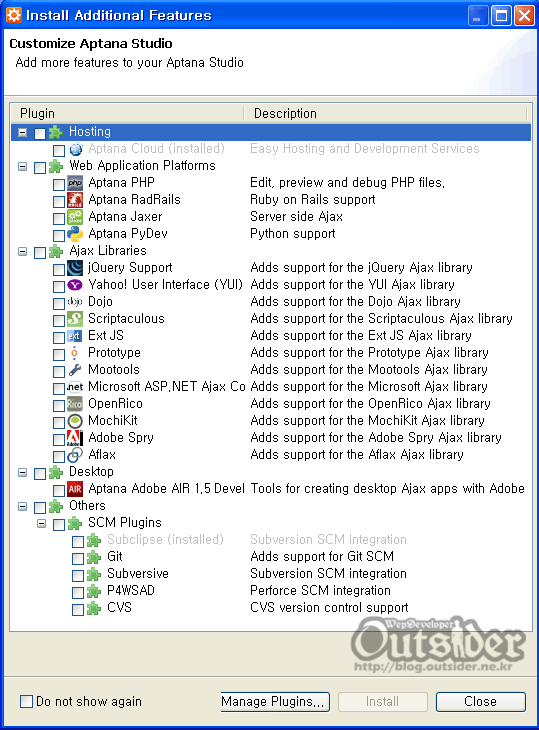Click the Aptana Jaxer icon
The height and width of the screenshot is (730, 539).
[75, 217]
